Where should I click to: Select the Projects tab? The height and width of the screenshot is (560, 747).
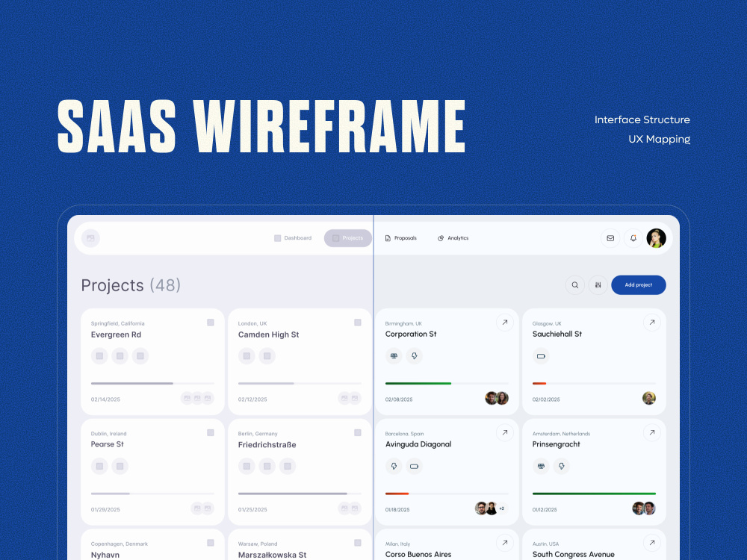click(x=348, y=238)
